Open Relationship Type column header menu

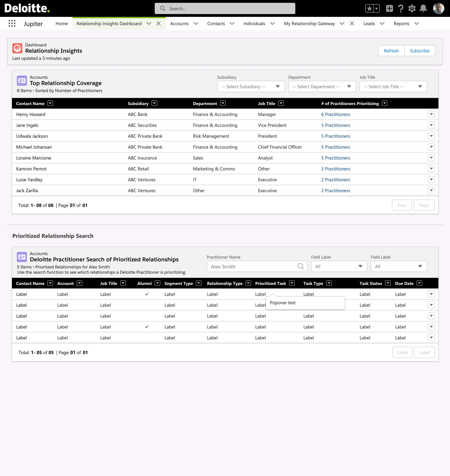coord(248,283)
